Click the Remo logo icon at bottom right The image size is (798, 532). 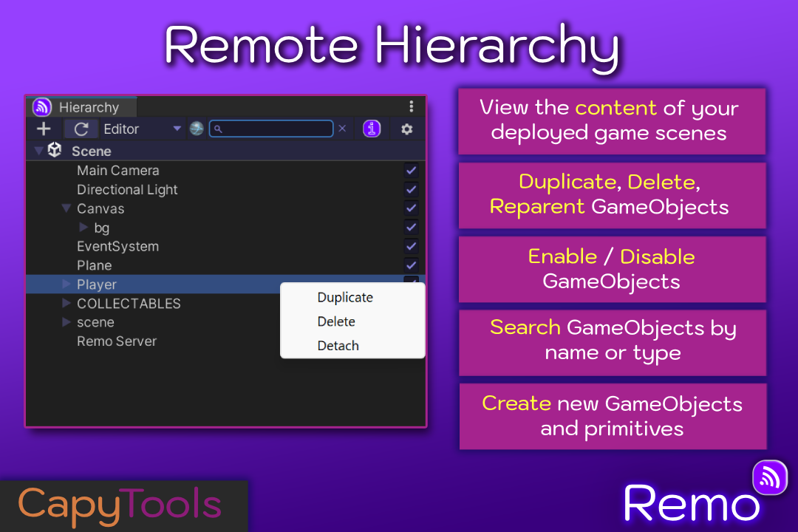[769, 477]
